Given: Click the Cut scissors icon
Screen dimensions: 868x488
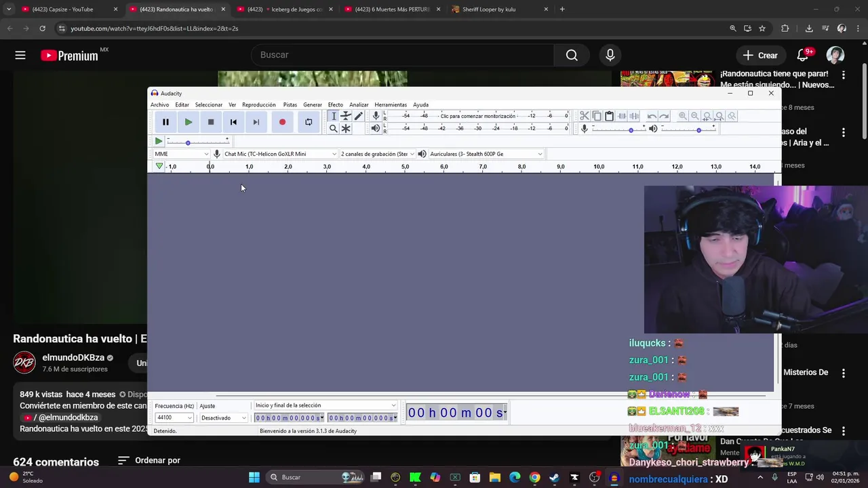Looking at the screenshot, I should (x=585, y=116).
